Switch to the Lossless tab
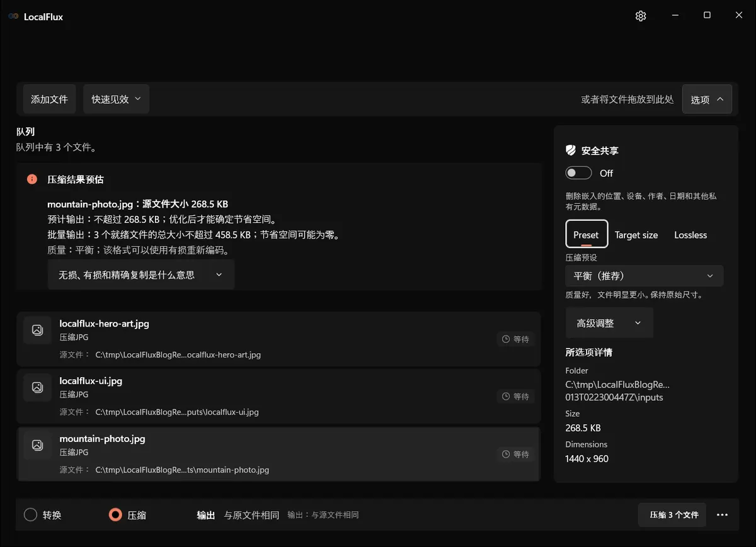Screen dimensions: 756x547 point(690,235)
